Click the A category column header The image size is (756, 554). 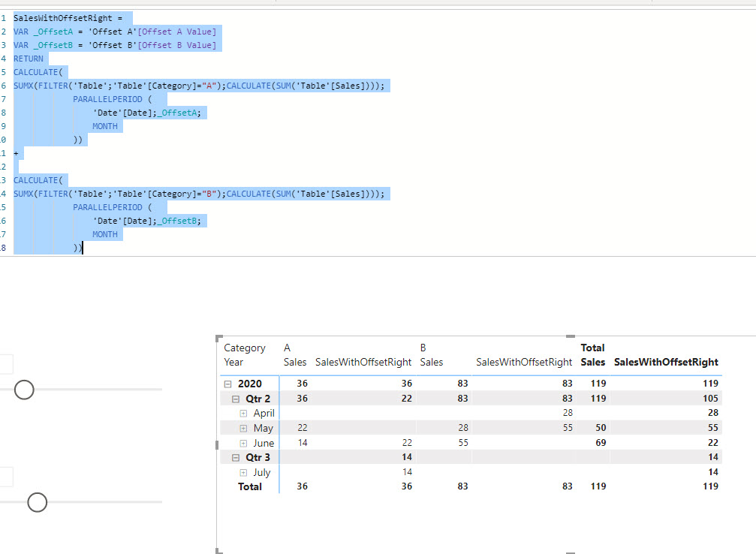[x=287, y=348]
